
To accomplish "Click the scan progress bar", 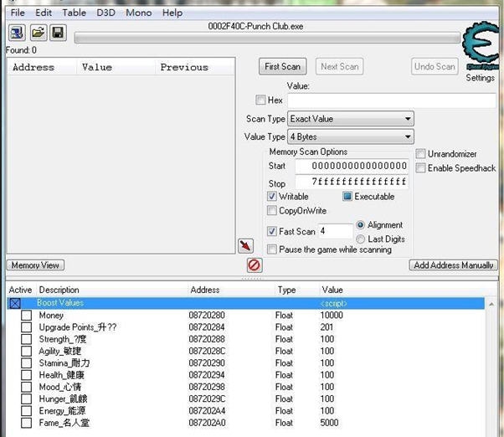I will (x=266, y=38).
